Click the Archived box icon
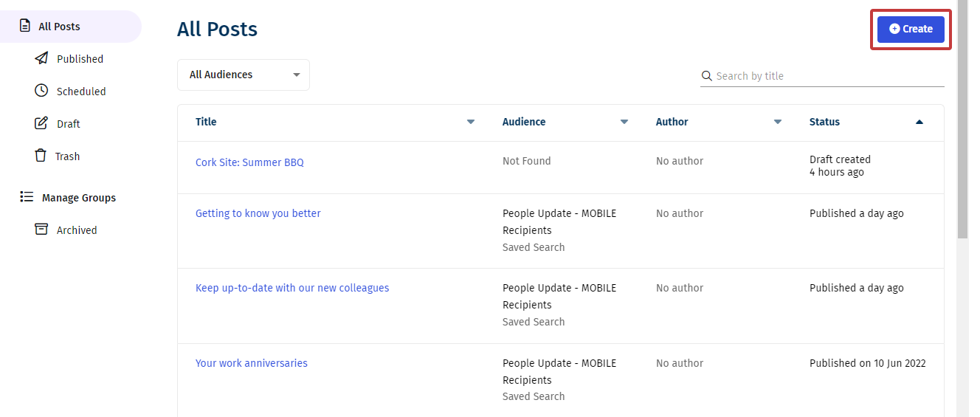The height and width of the screenshot is (417, 980). tap(41, 230)
